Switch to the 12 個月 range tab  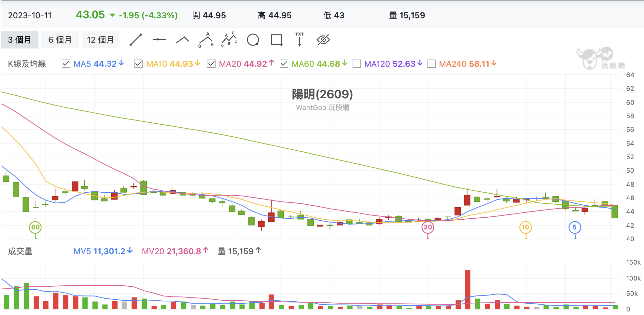coord(100,40)
